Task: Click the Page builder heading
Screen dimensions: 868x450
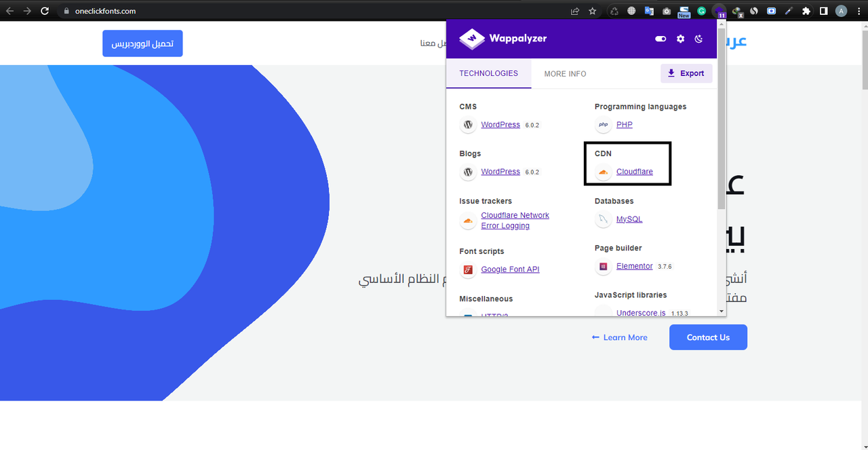Action: point(618,248)
